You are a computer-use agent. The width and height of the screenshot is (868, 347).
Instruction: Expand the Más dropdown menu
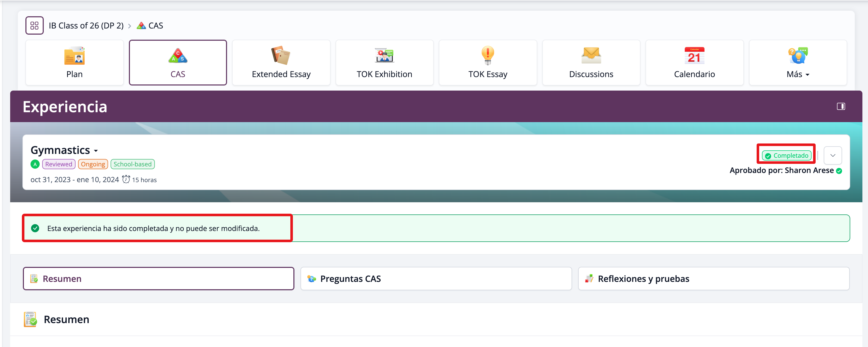798,63
